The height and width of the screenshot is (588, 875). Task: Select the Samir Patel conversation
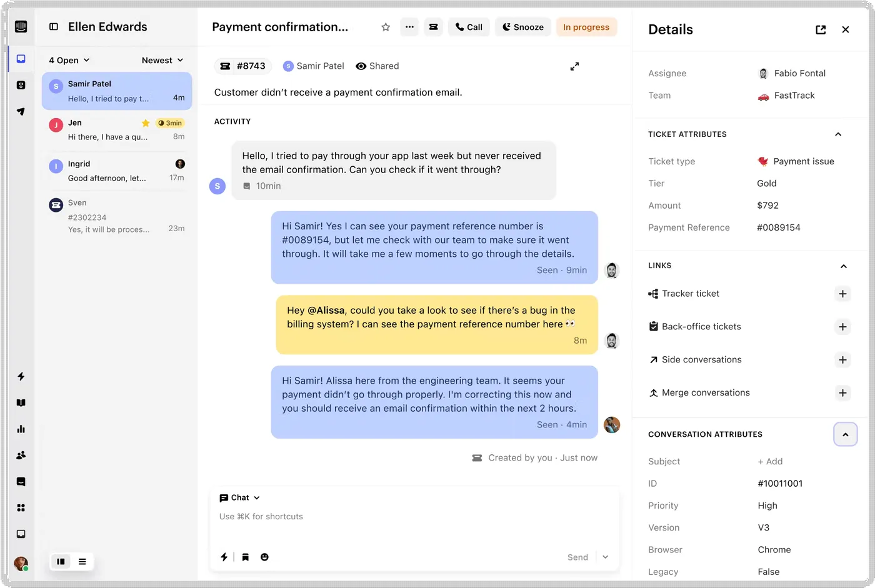click(x=117, y=91)
